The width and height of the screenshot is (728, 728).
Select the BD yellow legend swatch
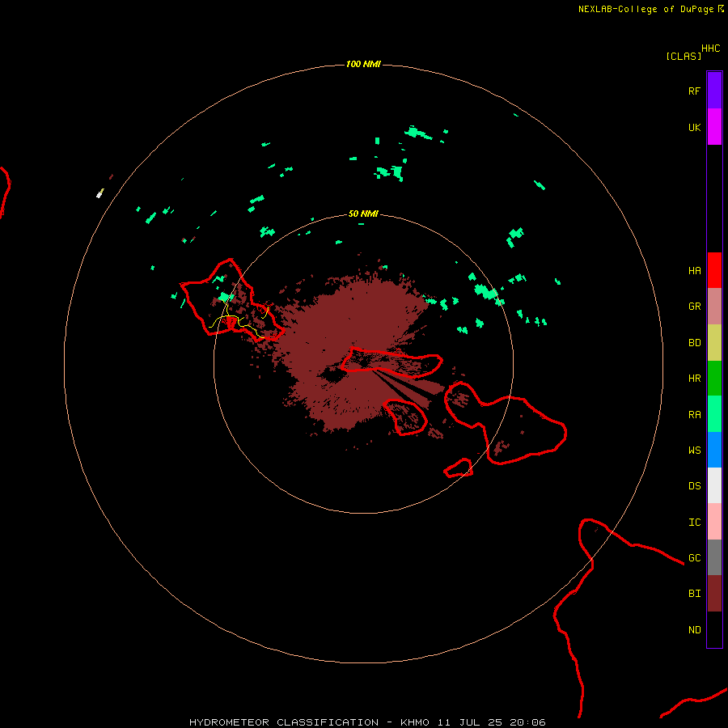[x=714, y=343]
